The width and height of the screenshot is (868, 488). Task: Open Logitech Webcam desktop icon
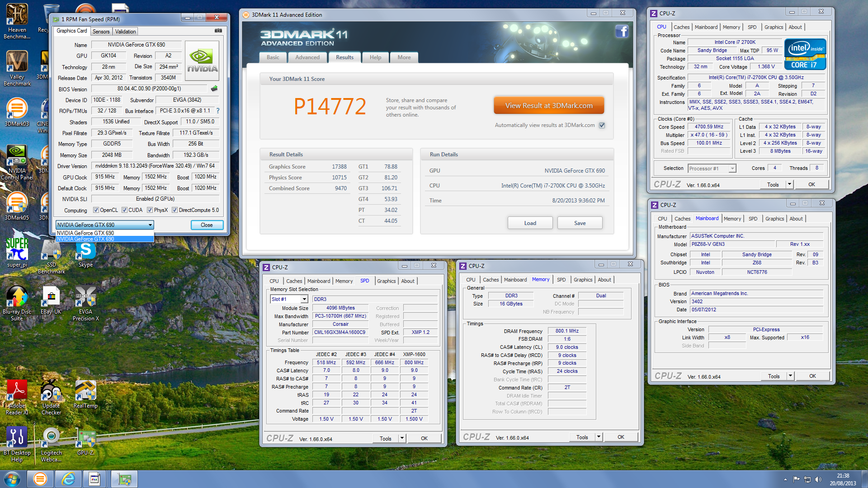51,445
